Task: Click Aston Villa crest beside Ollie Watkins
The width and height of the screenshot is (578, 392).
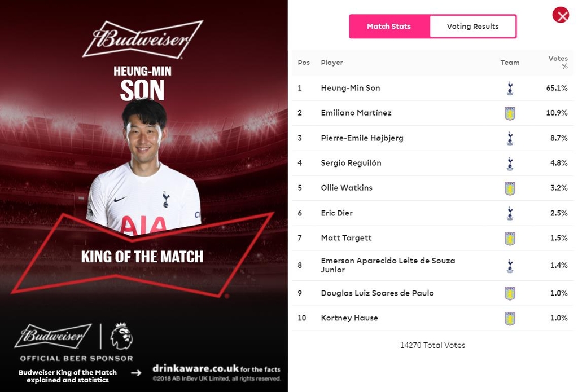Action: [x=510, y=188]
